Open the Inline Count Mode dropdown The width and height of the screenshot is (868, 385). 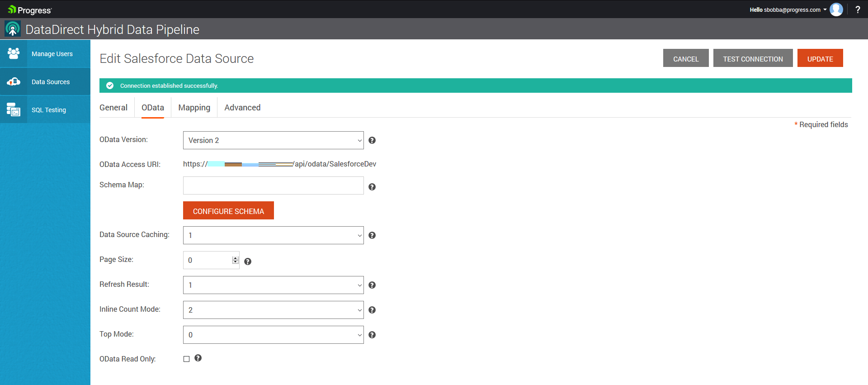click(274, 310)
